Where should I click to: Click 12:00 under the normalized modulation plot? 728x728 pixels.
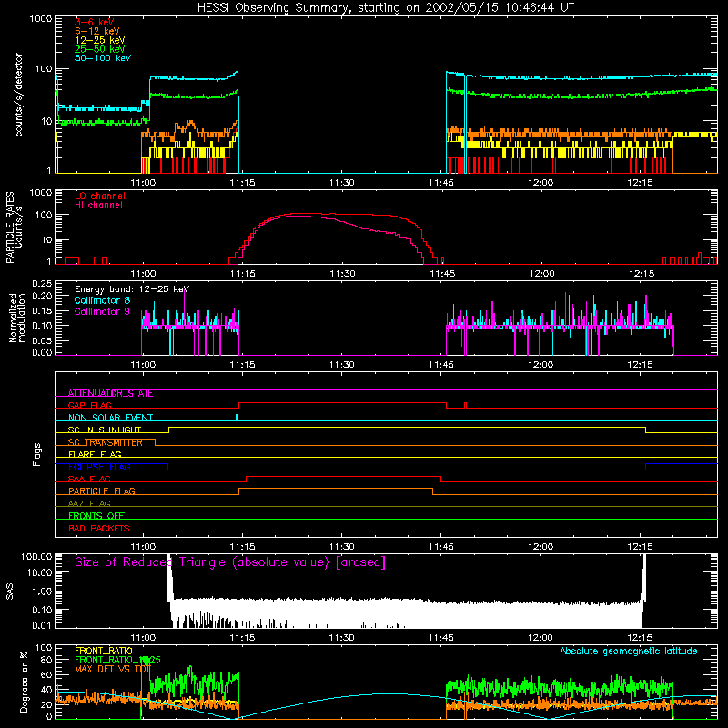pos(541,365)
